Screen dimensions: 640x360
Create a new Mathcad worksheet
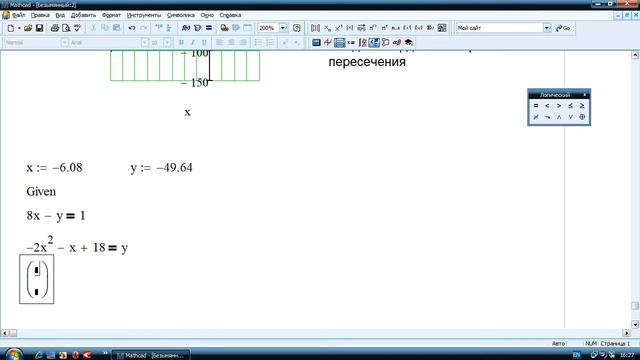coord(11,28)
